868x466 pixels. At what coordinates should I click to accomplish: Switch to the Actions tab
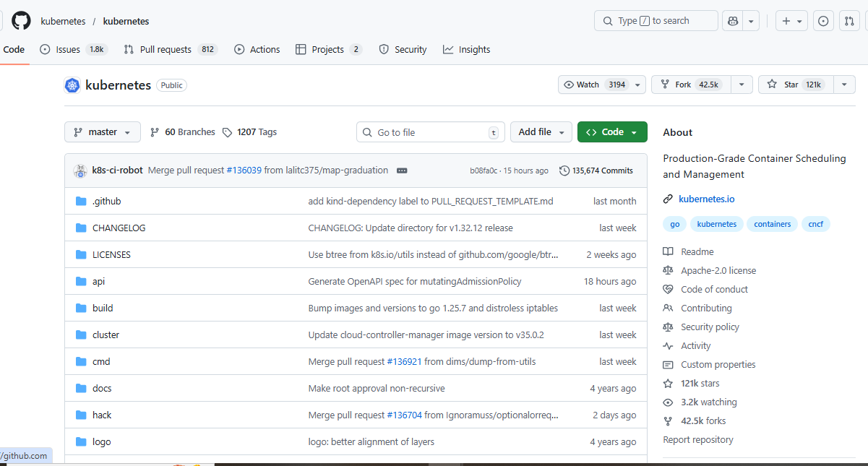257,49
